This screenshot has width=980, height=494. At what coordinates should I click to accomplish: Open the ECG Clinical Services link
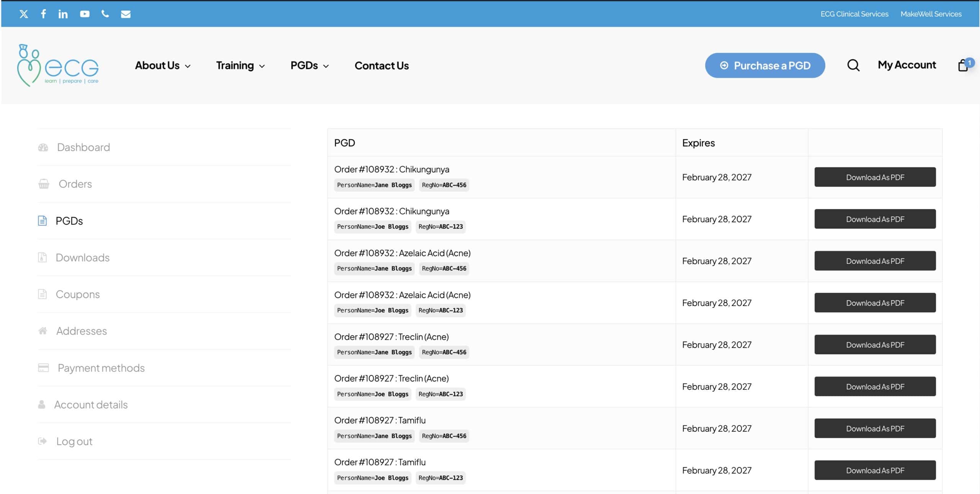tap(854, 14)
